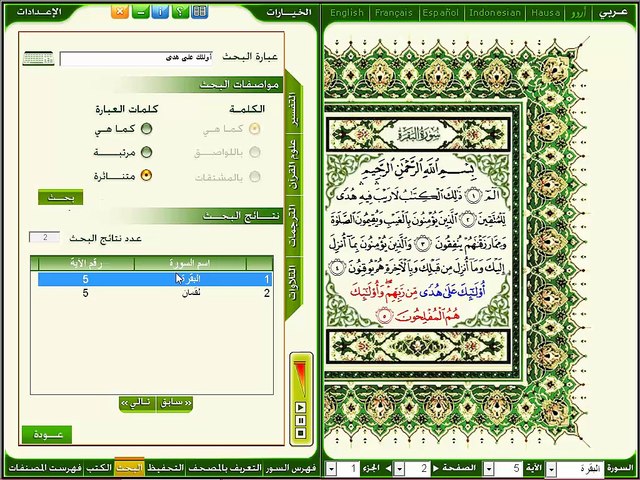
Task: Click the سورة البقرة title banner
Action: point(418,134)
